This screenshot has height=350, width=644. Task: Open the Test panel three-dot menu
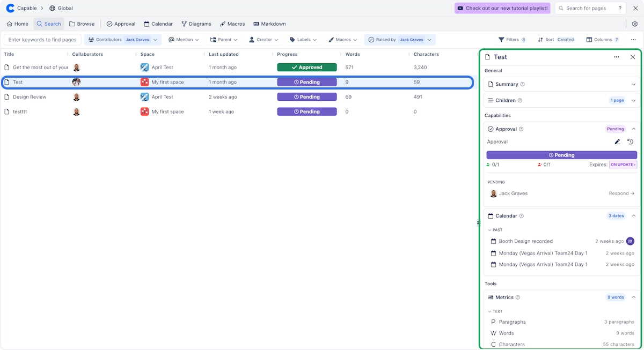pyautogui.click(x=616, y=57)
